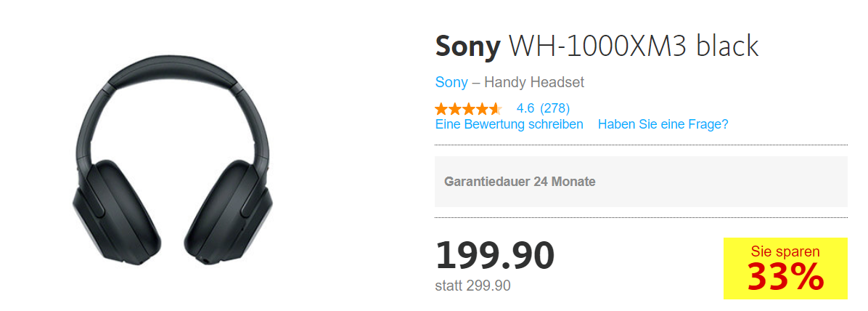The image size is (868, 311).
Task: Click the 'Garantiedauer 24 Monate' warranty box
Action: [640, 182]
